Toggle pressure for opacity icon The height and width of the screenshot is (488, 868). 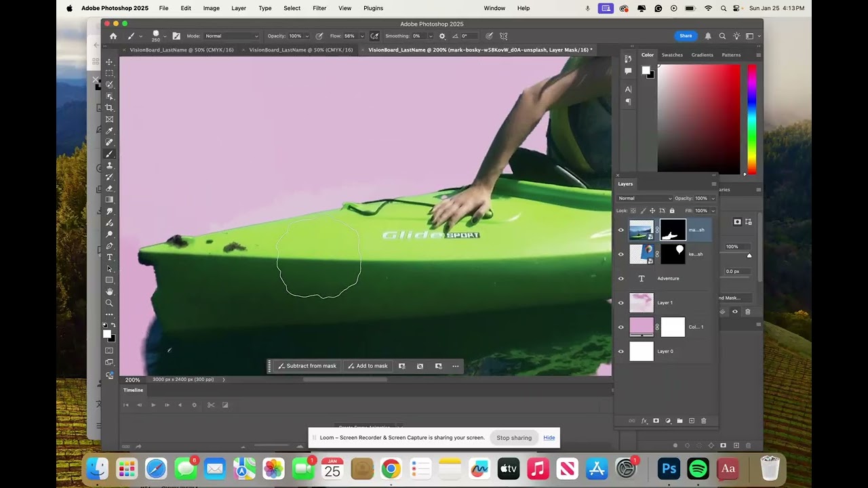[x=319, y=36]
